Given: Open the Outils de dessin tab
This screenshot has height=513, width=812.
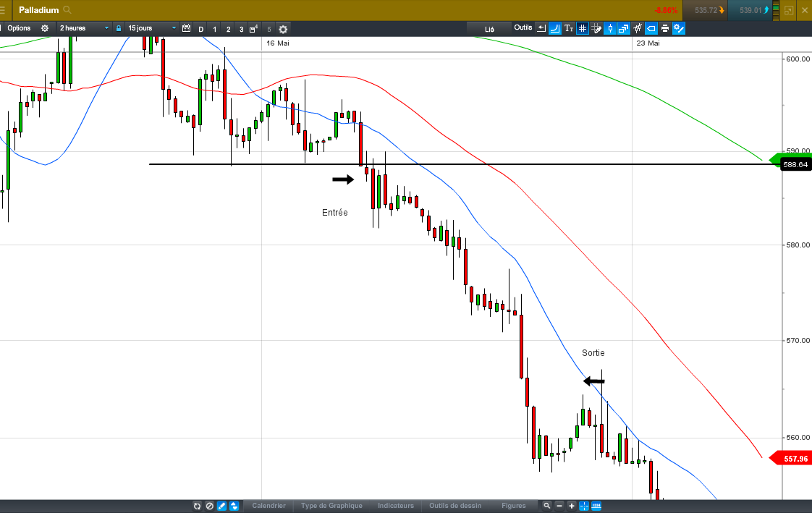Looking at the screenshot, I should 455,506.
